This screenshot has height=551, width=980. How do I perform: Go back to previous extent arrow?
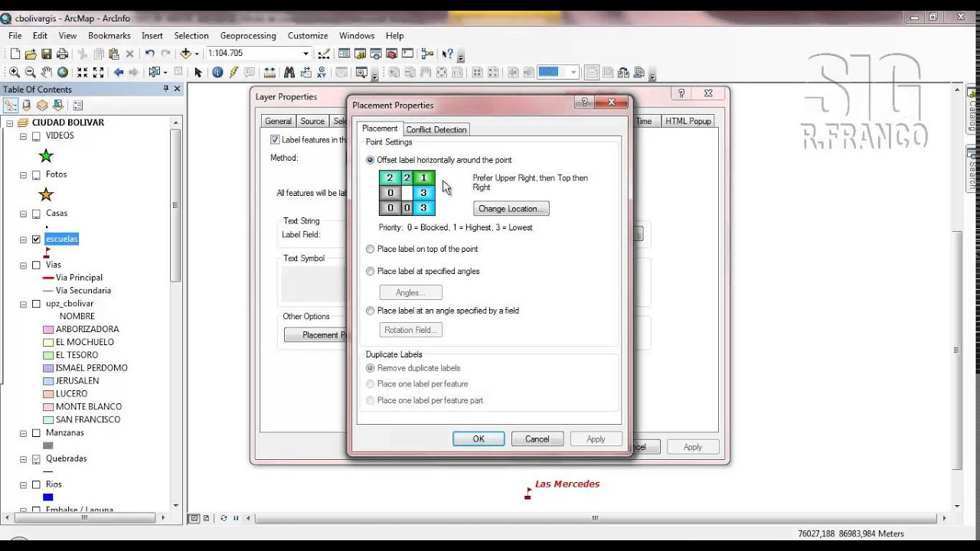119,73
